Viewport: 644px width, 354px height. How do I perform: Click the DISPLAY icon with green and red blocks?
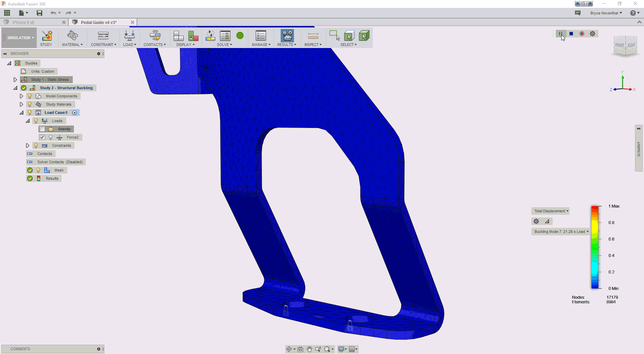pyautogui.click(x=193, y=36)
